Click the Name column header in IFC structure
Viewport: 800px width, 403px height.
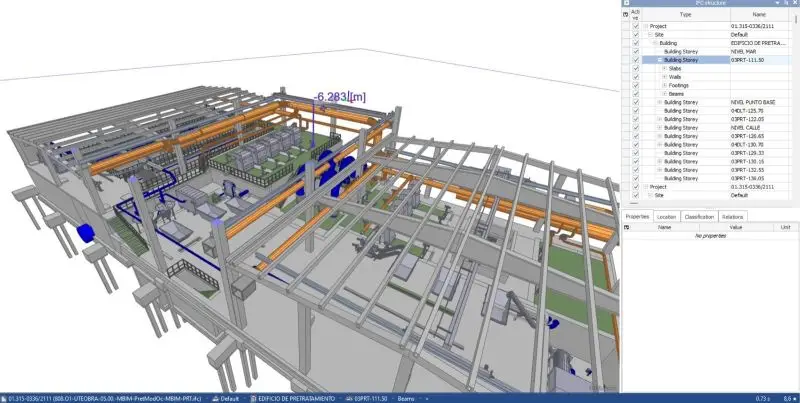760,15
